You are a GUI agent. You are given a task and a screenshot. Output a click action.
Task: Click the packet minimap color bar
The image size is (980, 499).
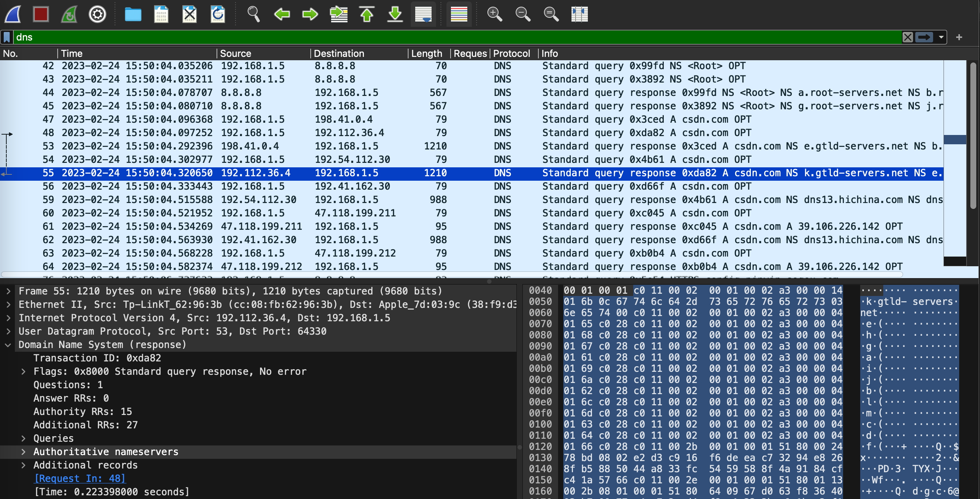[x=954, y=164]
